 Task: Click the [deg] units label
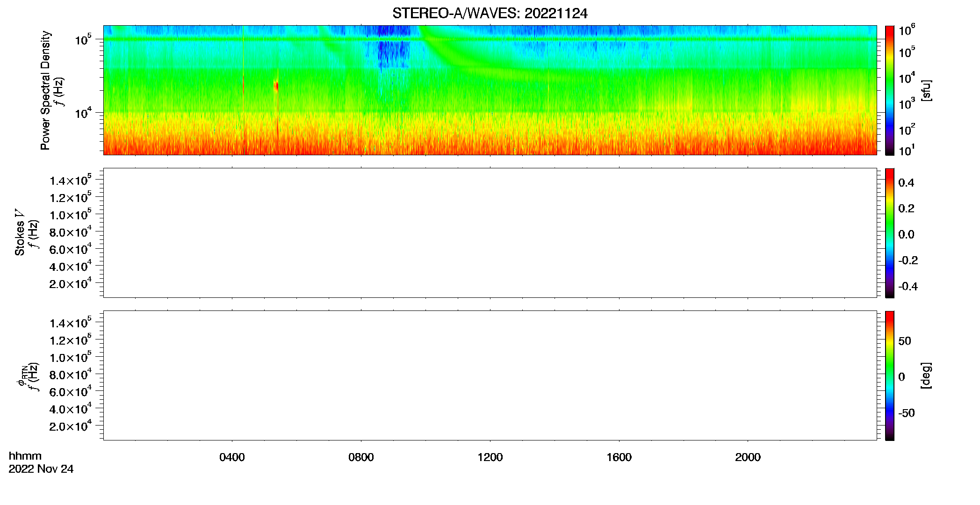point(926,375)
